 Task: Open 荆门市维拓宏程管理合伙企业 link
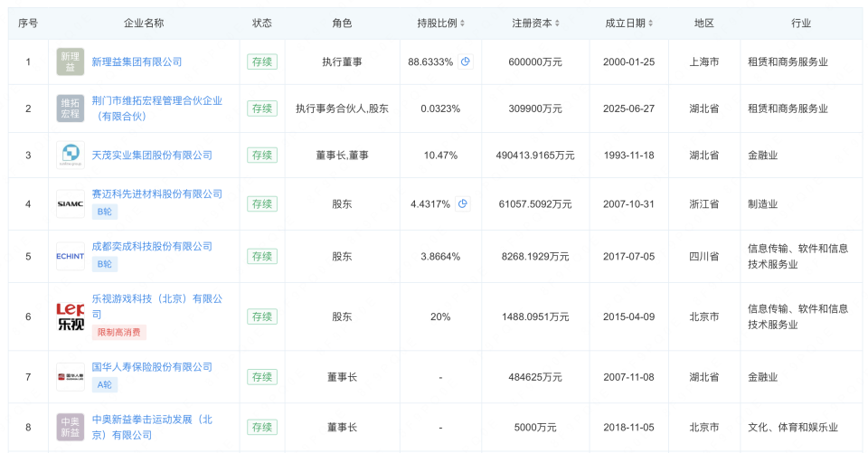[x=157, y=109]
